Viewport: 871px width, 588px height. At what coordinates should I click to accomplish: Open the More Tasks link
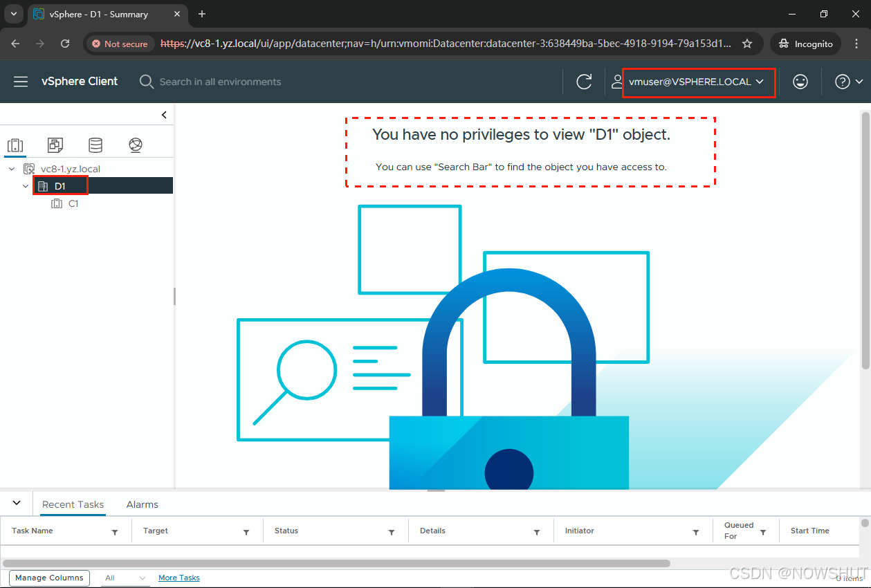tap(179, 578)
